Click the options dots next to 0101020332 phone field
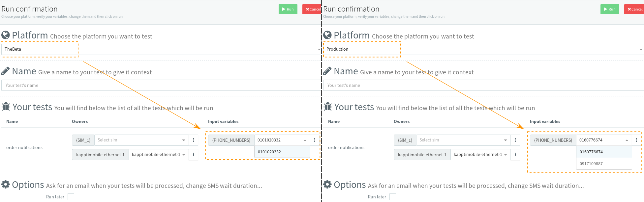This screenshot has height=202, width=644. [x=315, y=140]
